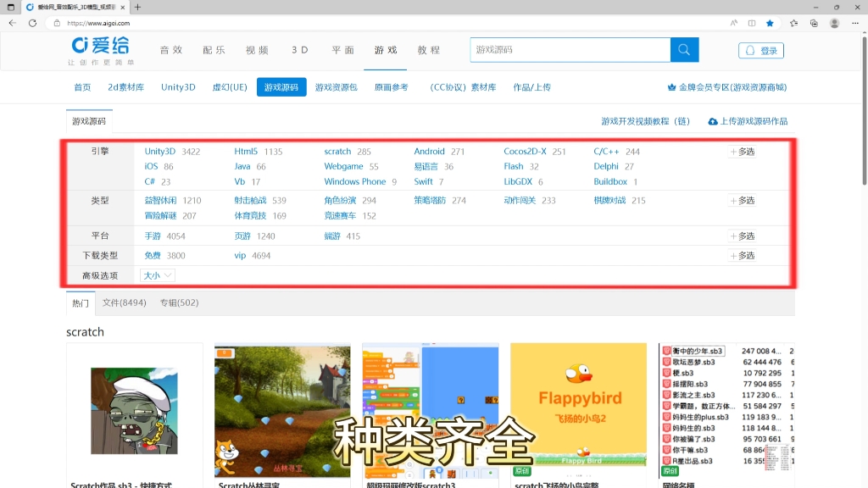This screenshot has width=868, height=488.
Task: Open new browser tab with plus icon
Action: [137, 7]
